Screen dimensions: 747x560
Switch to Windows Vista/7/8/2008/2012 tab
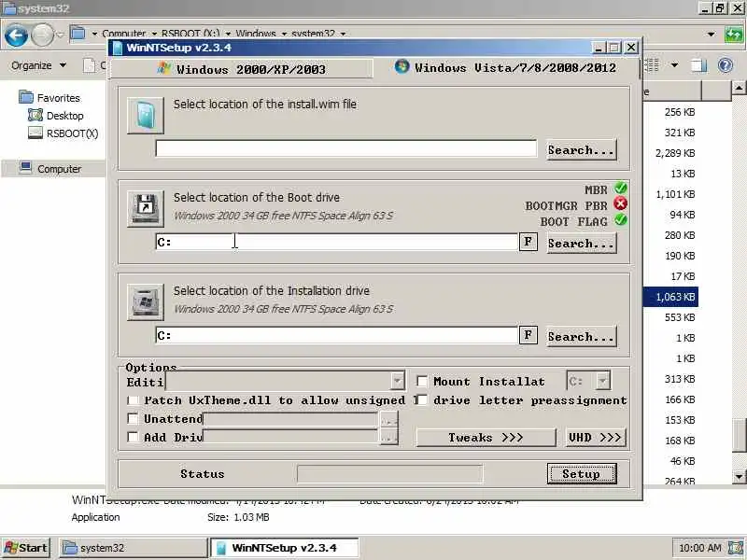click(506, 67)
